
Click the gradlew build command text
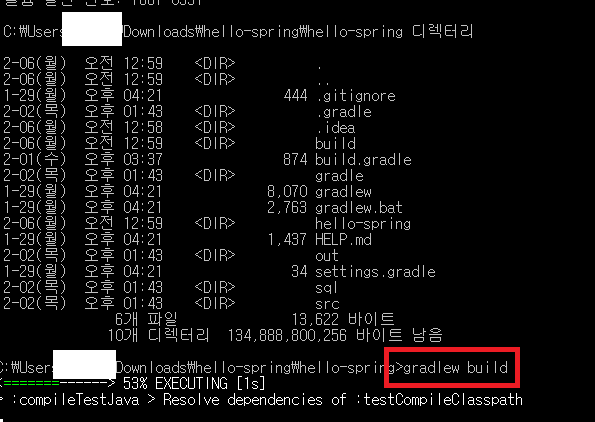(x=455, y=368)
